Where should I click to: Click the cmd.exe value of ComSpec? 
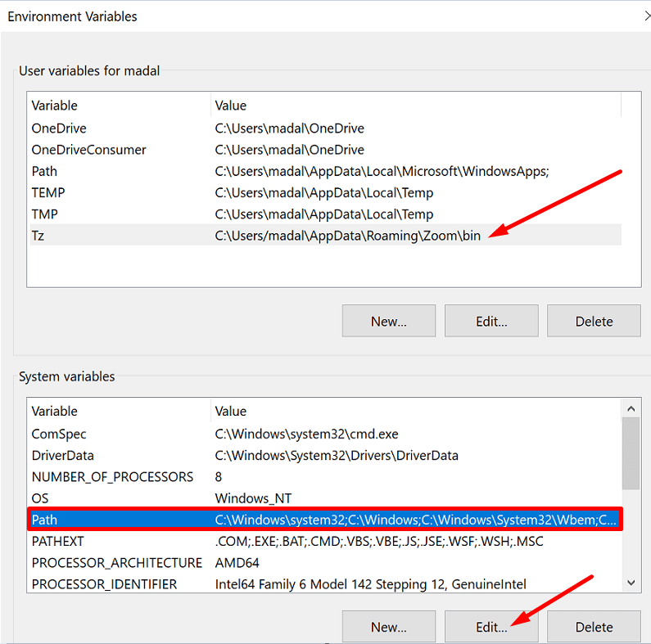[306, 434]
